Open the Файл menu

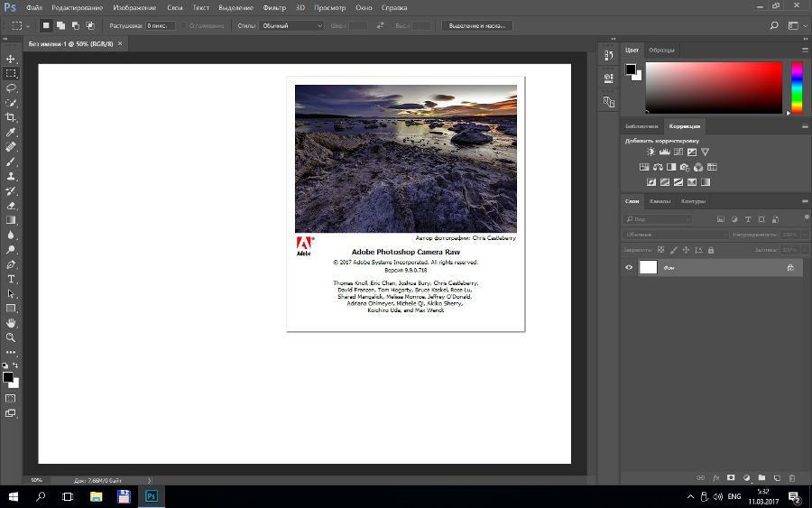tap(34, 8)
